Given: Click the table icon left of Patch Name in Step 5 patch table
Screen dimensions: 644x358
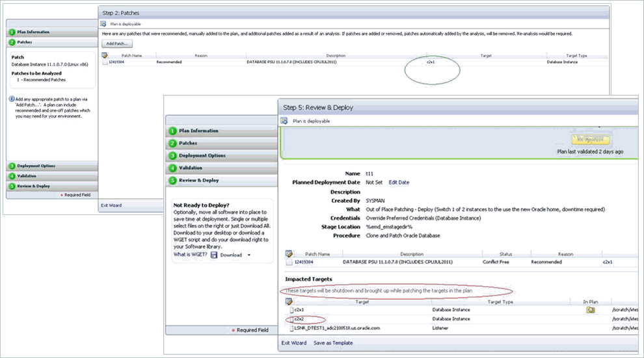Looking at the screenshot, I should 289,254.
